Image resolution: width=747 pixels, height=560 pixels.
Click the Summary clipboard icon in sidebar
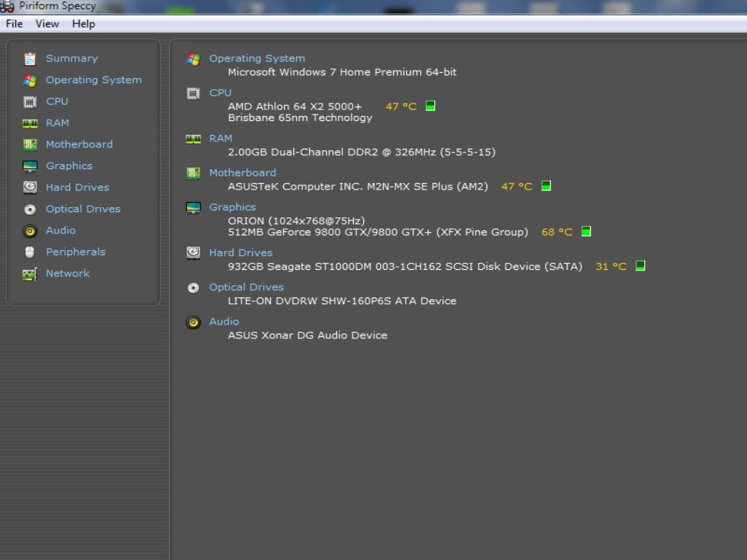(x=30, y=58)
